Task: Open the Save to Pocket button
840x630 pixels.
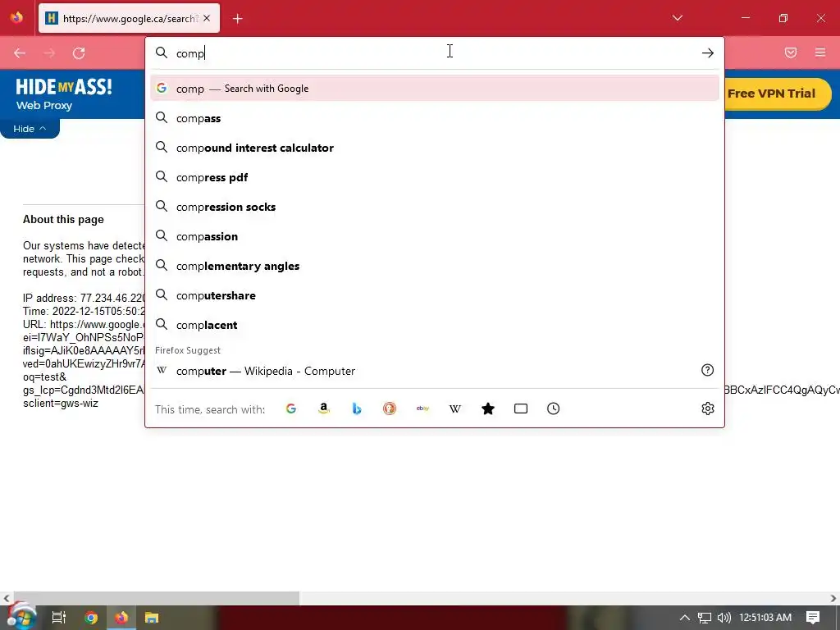Action: tap(791, 52)
